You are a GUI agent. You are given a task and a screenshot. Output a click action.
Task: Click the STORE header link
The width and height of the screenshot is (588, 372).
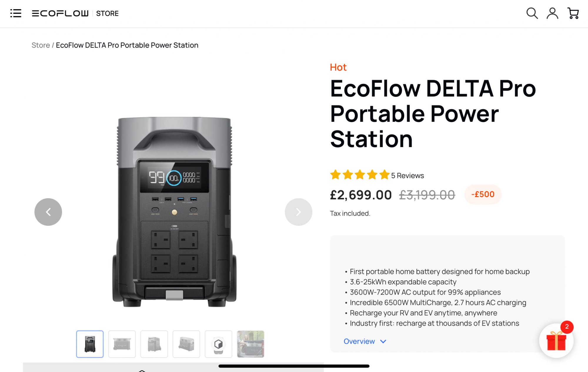click(x=107, y=14)
